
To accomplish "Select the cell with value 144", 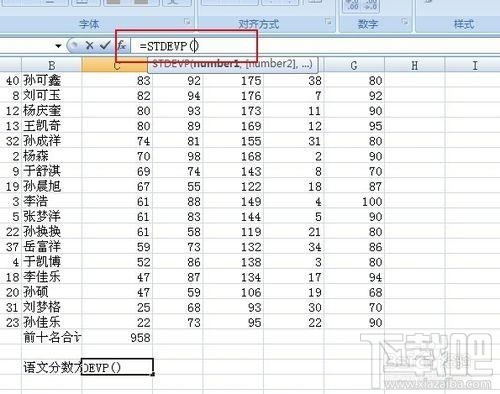I will click(x=233, y=216).
